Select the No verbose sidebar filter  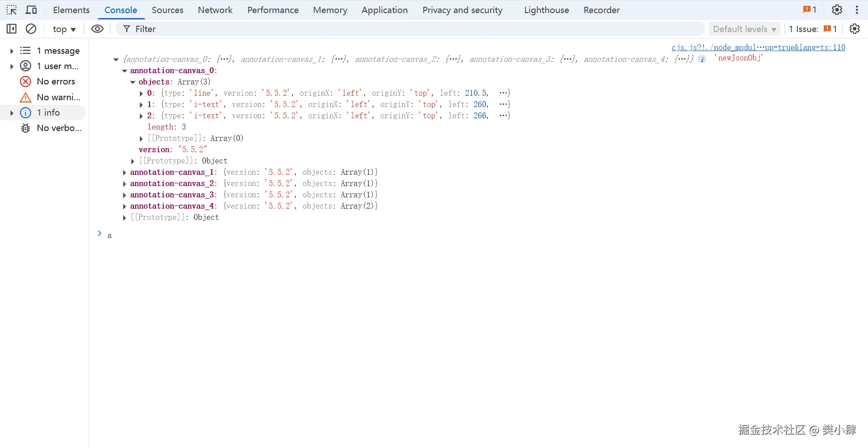tap(59, 128)
